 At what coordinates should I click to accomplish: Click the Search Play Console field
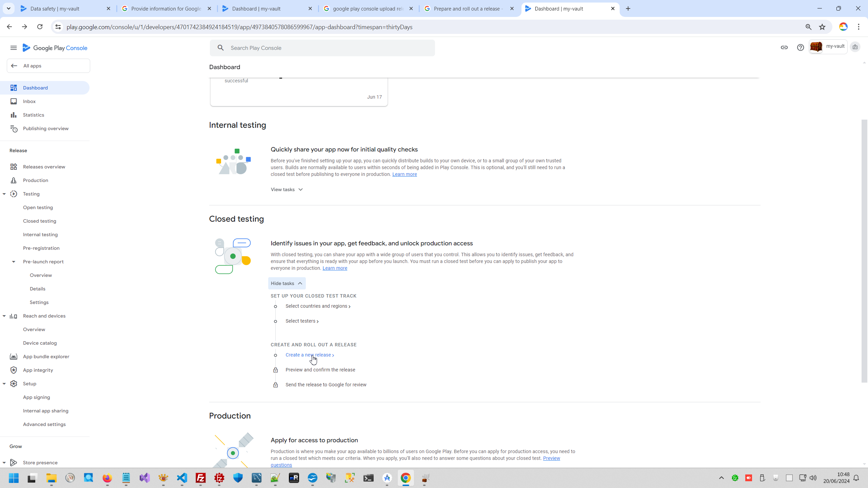[x=322, y=48]
